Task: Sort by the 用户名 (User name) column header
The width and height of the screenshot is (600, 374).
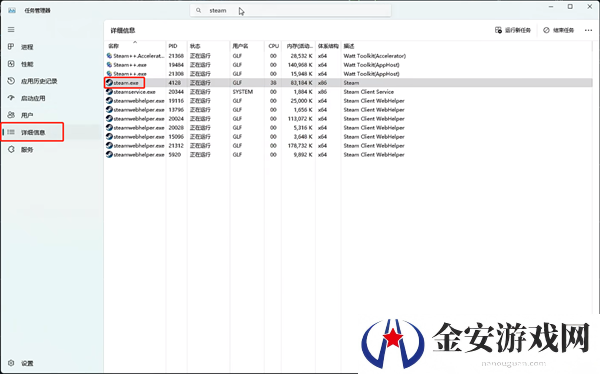Action: coord(240,46)
